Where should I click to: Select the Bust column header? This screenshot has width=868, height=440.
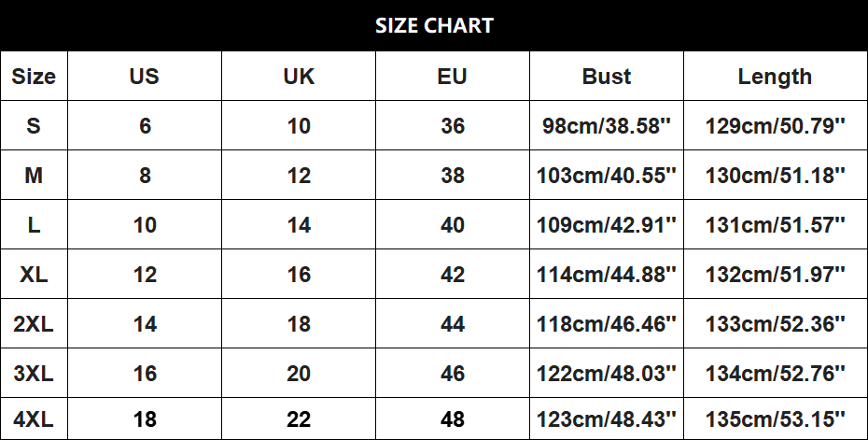607,77
